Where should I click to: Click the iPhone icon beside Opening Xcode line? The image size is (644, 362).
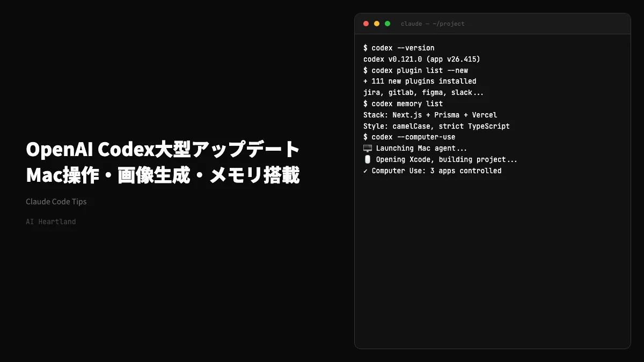(367, 159)
